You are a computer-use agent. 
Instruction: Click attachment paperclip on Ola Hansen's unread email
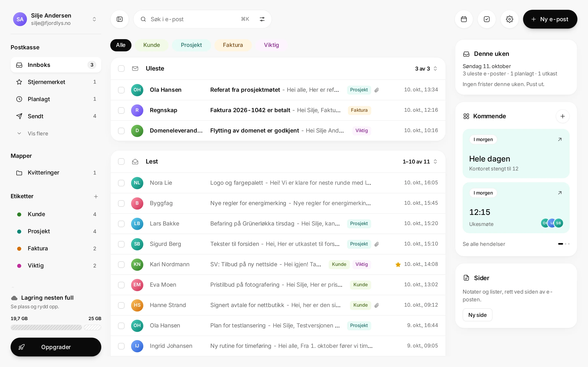coord(376,90)
